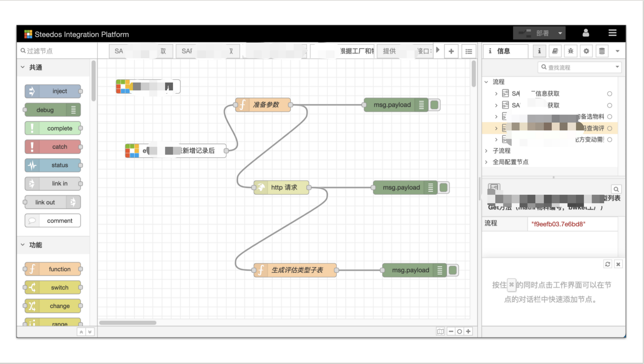
Task: Open the hamburger main menu
Action: [612, 33]
